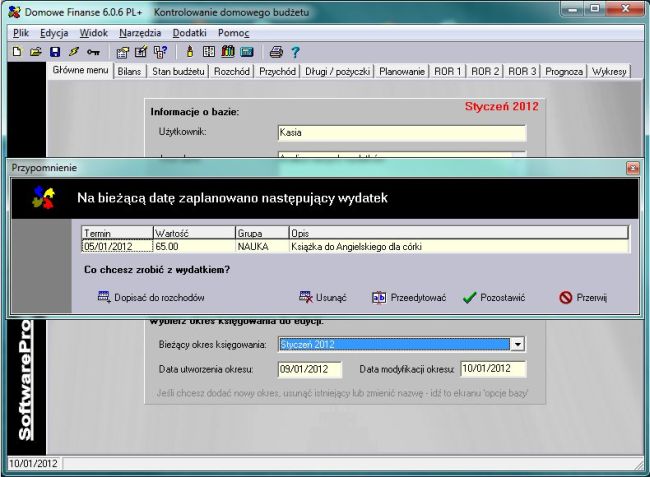This screenshot has width=650, height=477.
Task: Switch to the Planowanie tab
Action: pyautogui.click(x=402, y=71)
